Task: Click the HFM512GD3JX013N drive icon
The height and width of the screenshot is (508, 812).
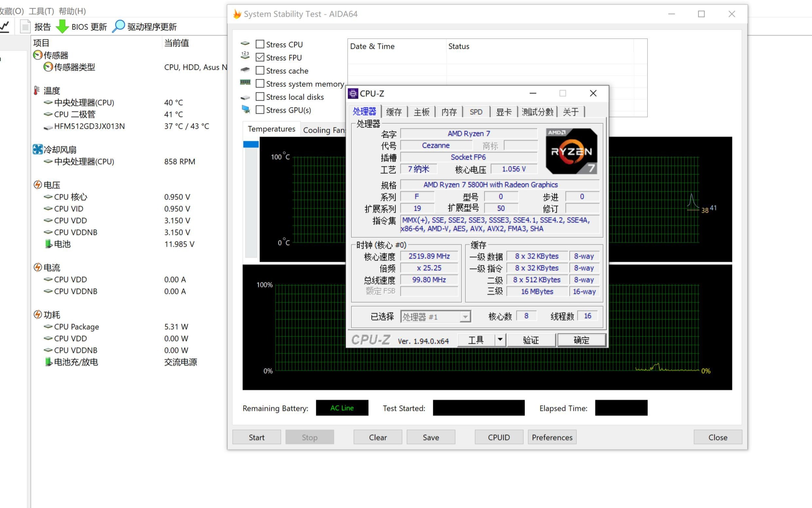Action: coord(48,127)
